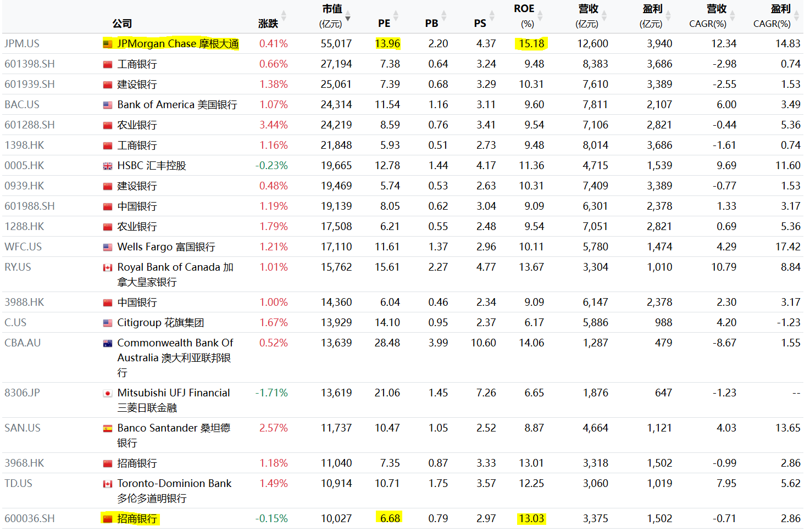The image size is (810, 532).
Task: Click the highlighted PE value 6.68
Action: [x=390, y=519]
